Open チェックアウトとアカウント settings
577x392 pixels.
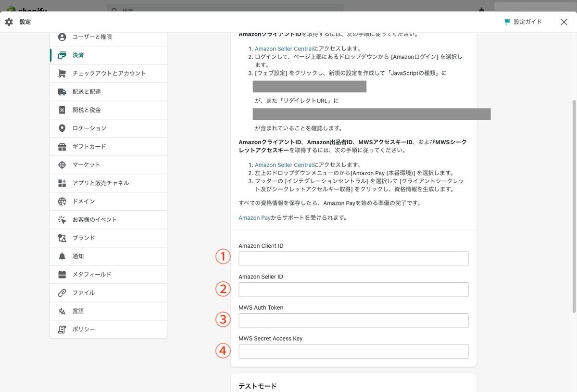(108, 74)
